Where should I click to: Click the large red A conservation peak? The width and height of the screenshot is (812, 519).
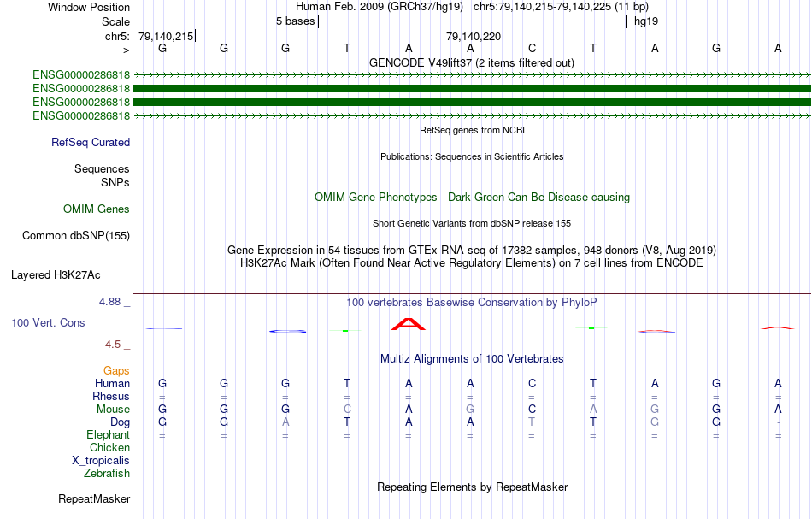[x=408, y=324]
